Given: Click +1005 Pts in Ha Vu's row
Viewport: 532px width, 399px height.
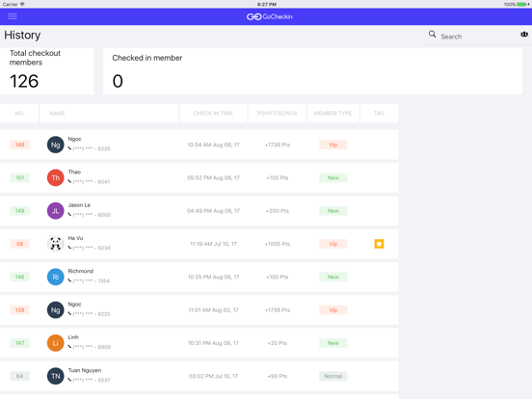Looking at the screenshot, I should point(278,244).
